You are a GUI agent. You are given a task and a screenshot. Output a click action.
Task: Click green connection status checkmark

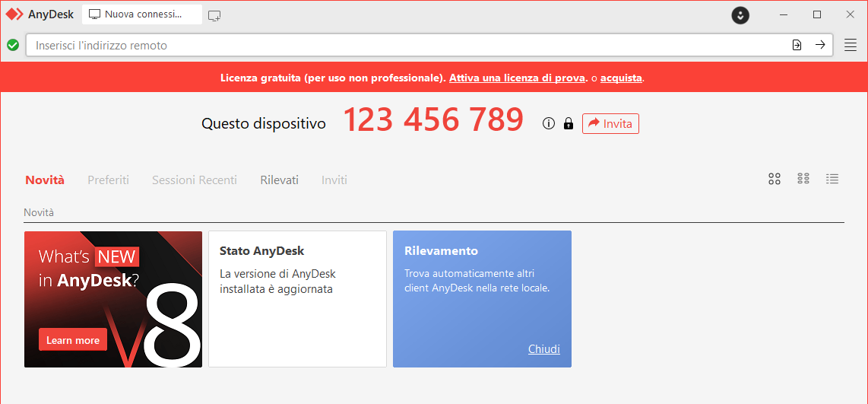point(13,45)
